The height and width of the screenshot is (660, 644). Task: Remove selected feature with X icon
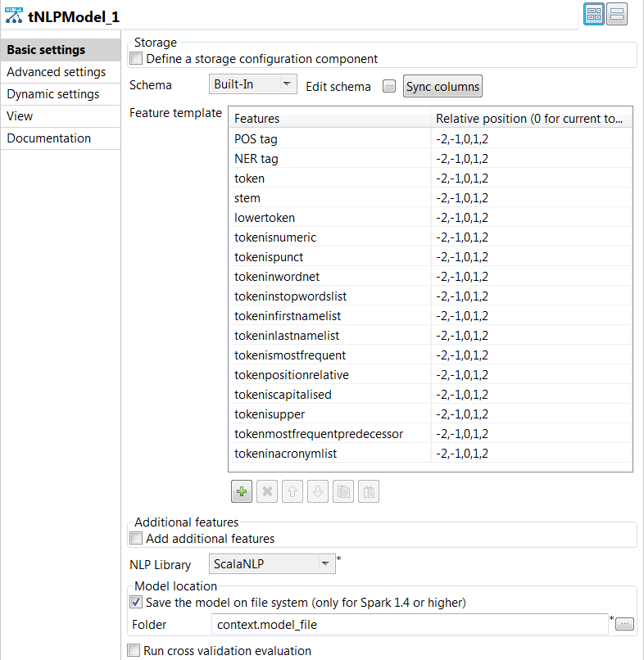267,491
